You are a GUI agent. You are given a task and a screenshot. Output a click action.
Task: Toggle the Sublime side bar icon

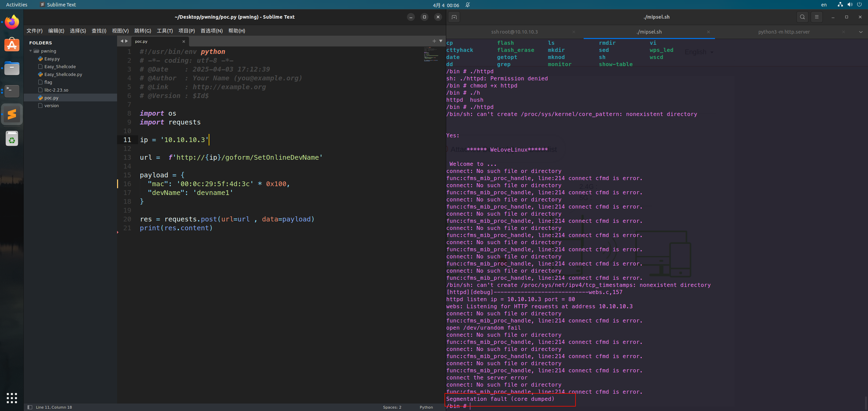(30, 407)
